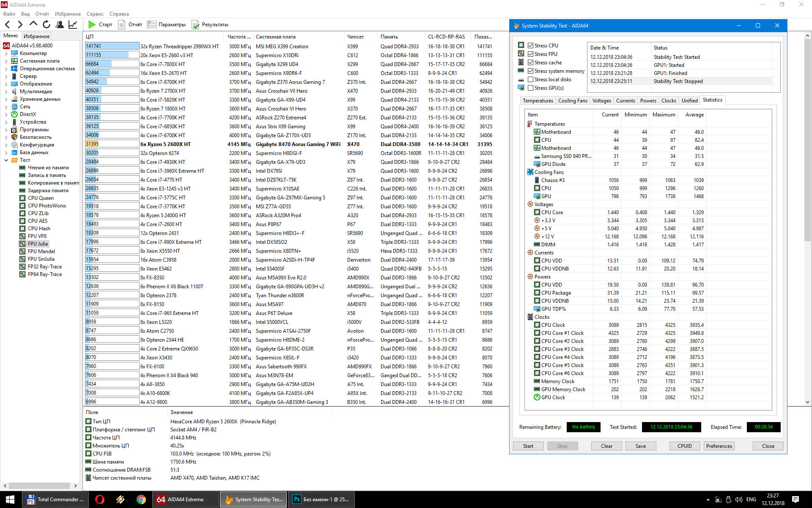
Task: Switch to the Cooling Fans tab
Action: [x=573, y=101]
